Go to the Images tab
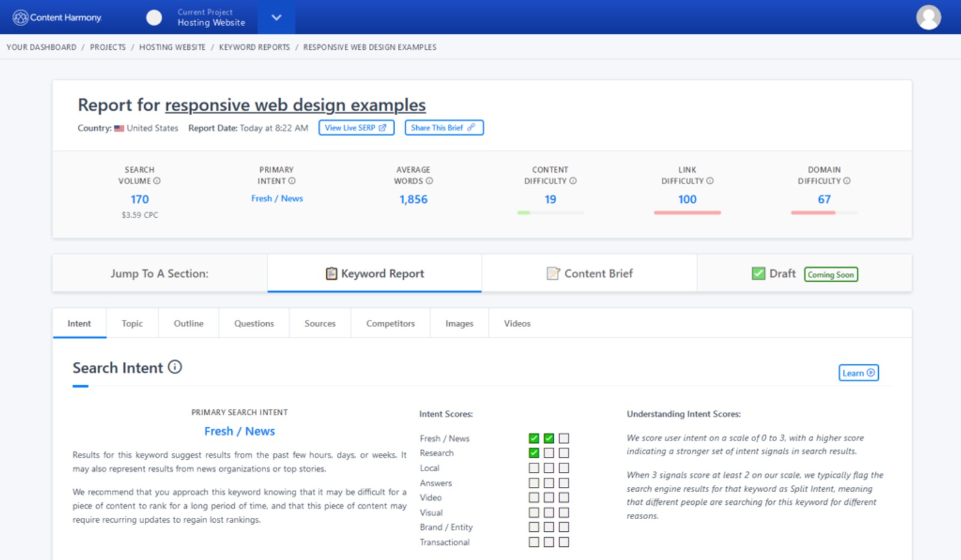This screenshot has width=961, height=560. (459, 324)
